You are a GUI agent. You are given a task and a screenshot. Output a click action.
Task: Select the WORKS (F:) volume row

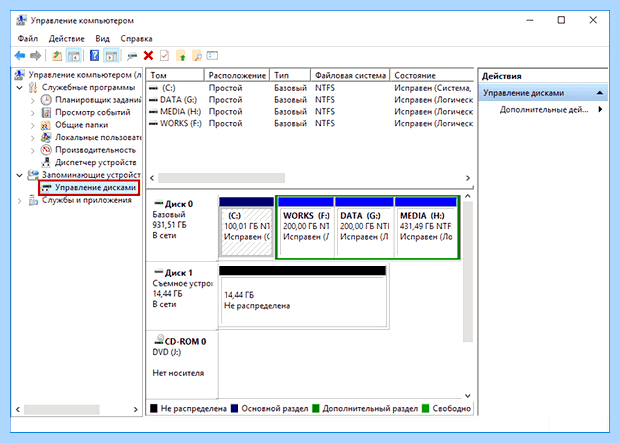pos(310,123)
